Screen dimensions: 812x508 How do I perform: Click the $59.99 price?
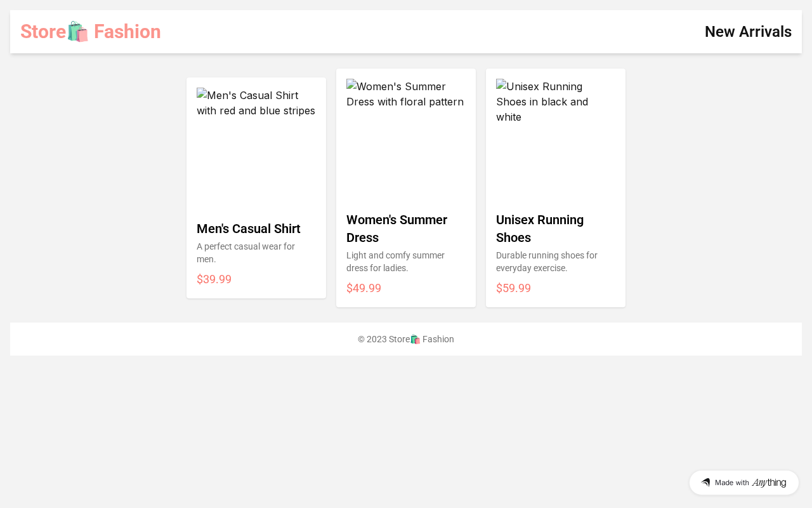point(514,288)
